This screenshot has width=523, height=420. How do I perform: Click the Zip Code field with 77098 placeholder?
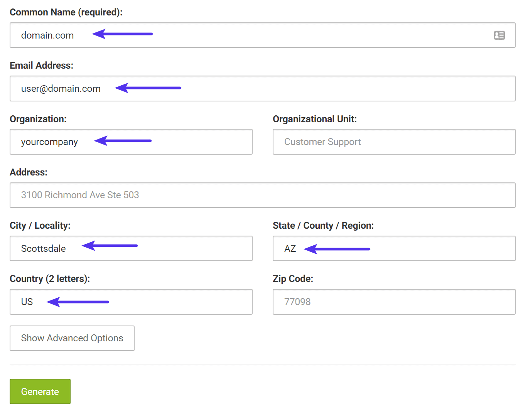394,302
